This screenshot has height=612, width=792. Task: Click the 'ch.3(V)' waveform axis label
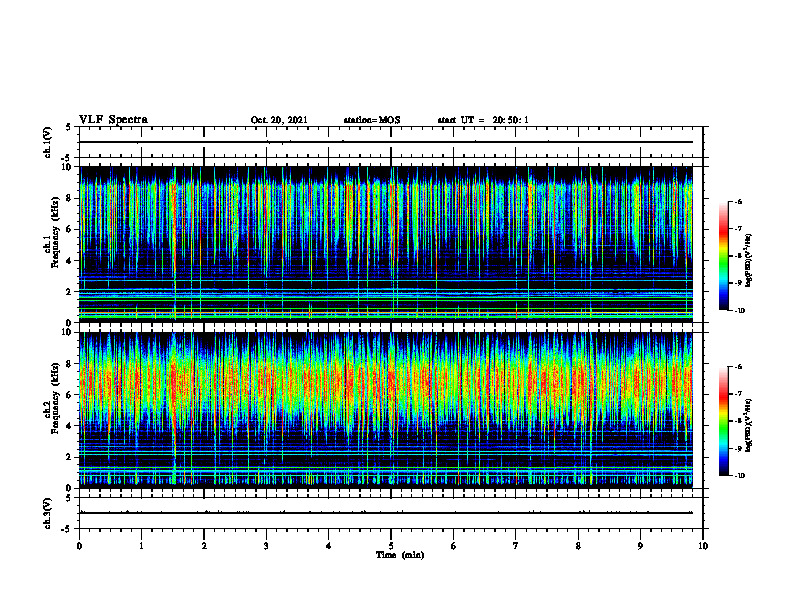click(x=47, y=513)
